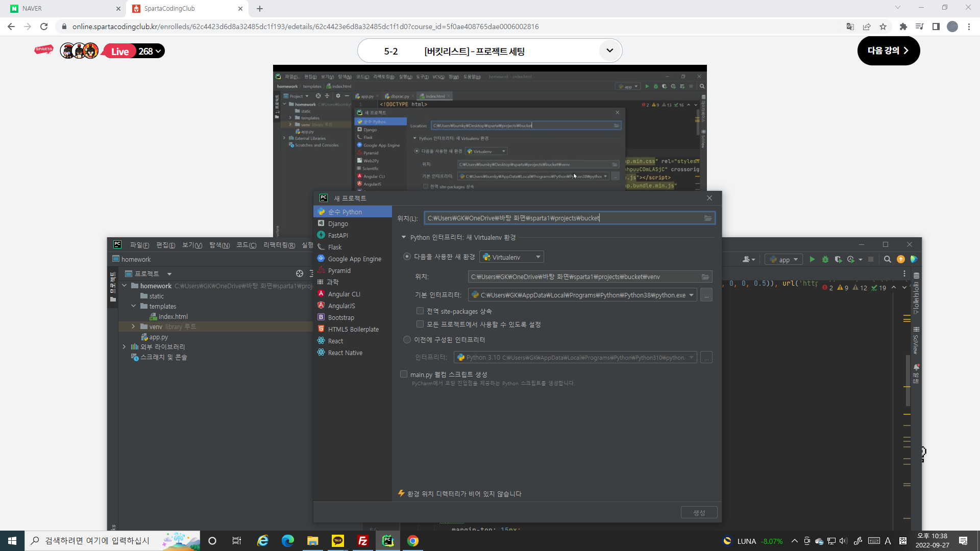Select Django project type in the list
This screenshot has height=551, width=980.
coord(353,223)
